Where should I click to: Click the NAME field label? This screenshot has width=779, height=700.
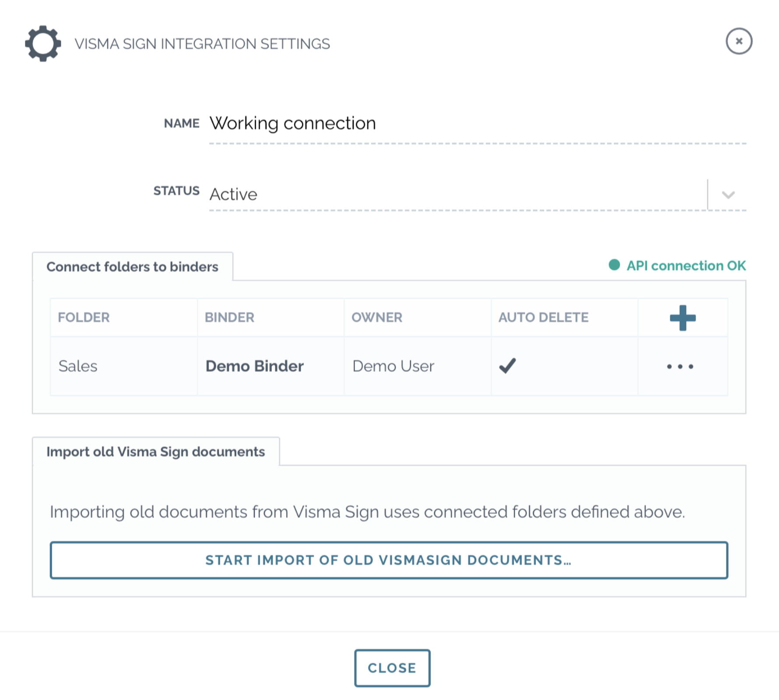182,123
